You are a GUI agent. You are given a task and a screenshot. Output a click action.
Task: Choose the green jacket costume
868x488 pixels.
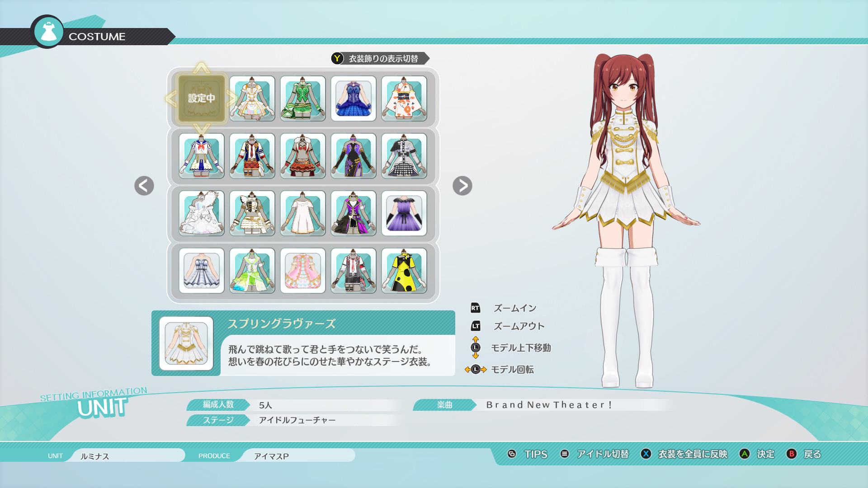[303, 99]
